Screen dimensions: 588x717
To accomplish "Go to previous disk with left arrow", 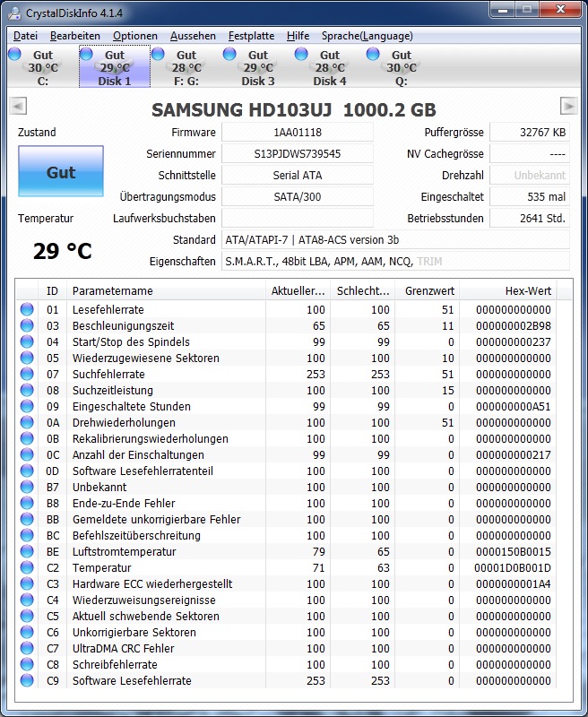I will (x=18, y=106).
